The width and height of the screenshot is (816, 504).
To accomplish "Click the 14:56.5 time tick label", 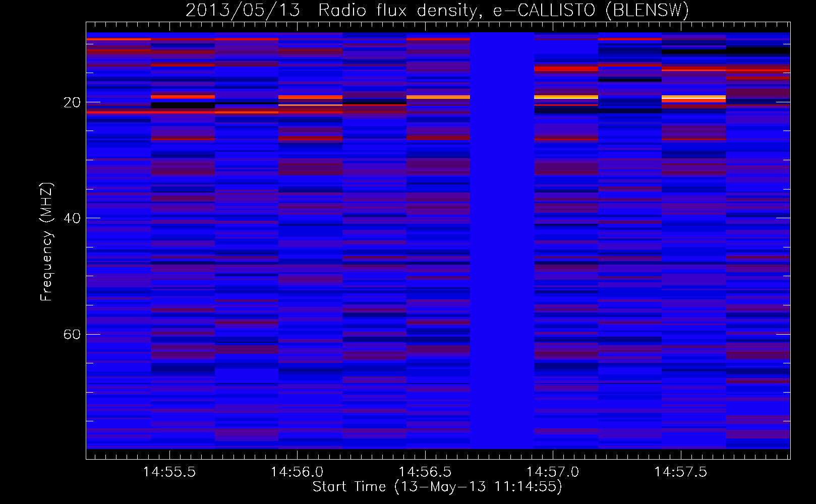I will (425, 472).
